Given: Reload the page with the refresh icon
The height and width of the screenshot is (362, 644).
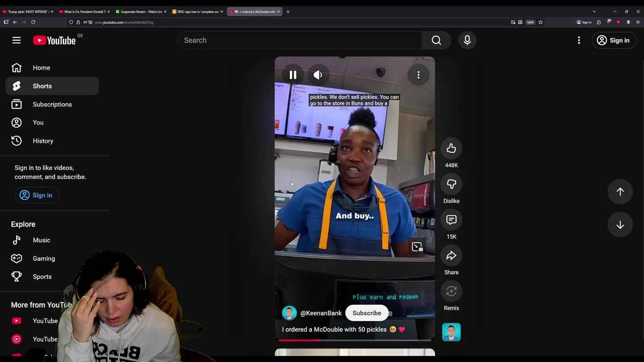Looking at the screenshot, I should pos(33,22).
